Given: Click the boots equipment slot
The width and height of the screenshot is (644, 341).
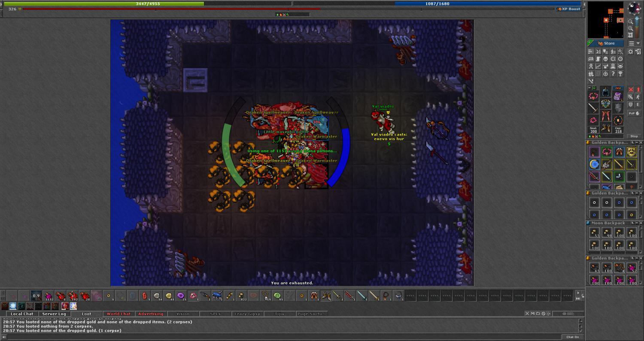Looking at the screenshot, I should (x=605, y=128).
